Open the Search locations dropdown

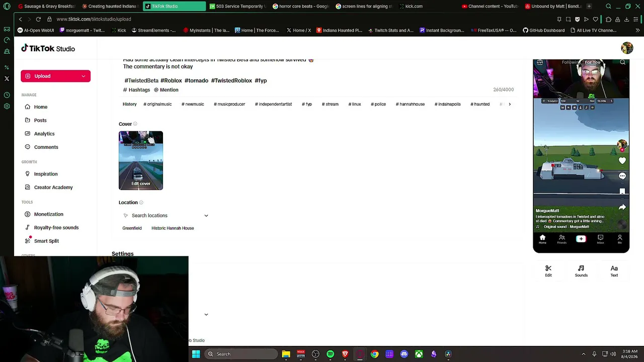pos(166,216)
